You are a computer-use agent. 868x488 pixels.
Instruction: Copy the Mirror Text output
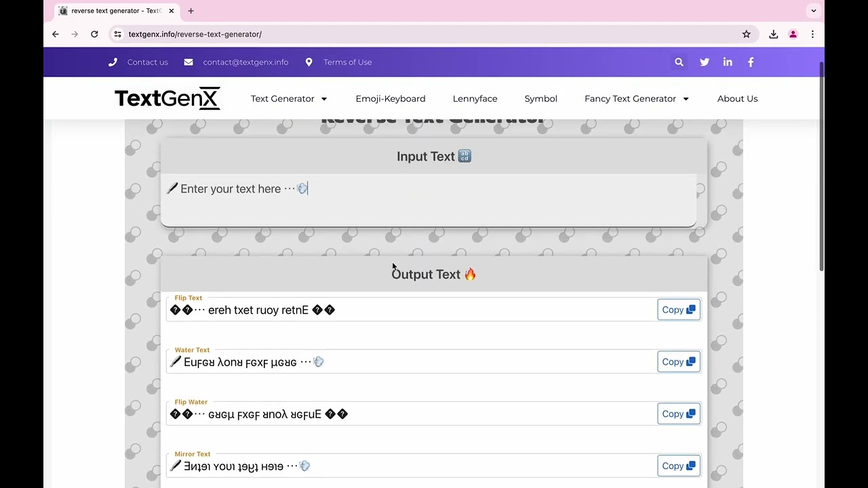[679, 466]
